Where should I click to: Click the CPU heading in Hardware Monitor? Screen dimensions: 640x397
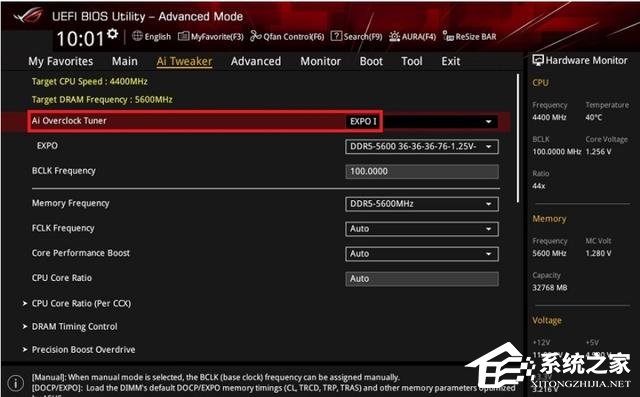point(540,83)
